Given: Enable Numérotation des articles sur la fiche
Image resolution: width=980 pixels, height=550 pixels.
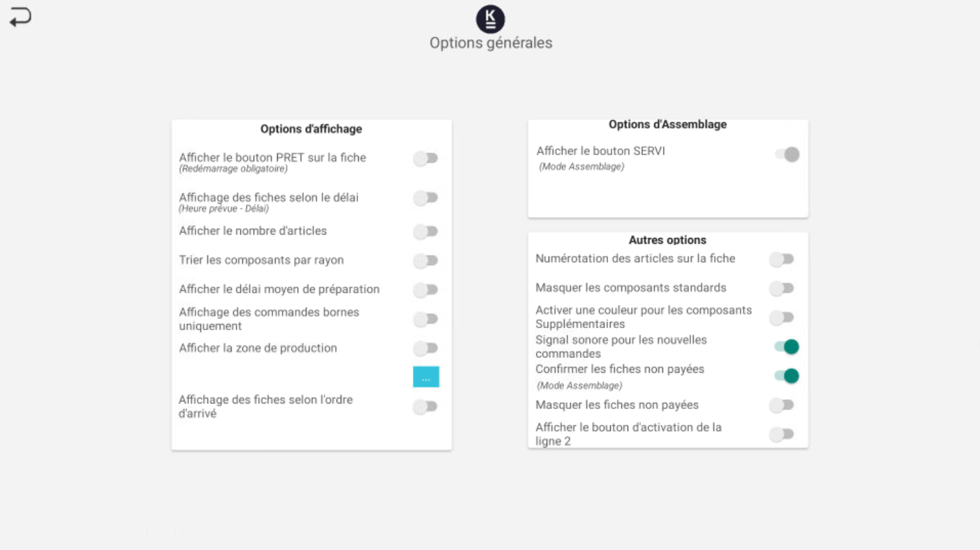Looking at the screenshot, I should point(781,259).
